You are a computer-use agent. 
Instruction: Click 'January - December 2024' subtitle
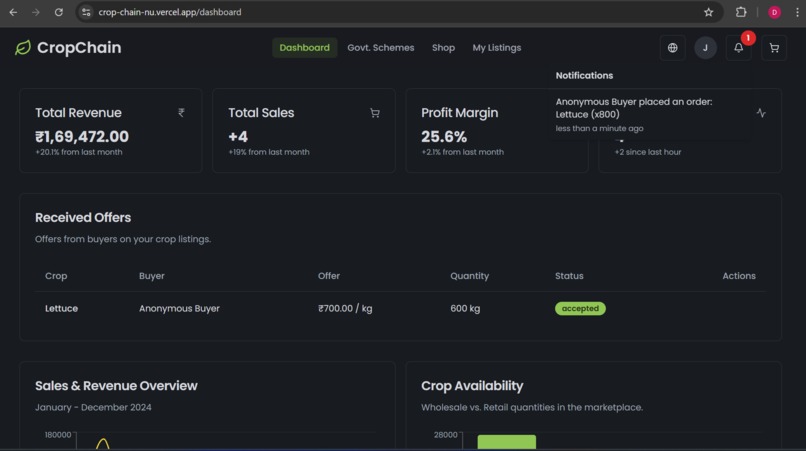93,407
